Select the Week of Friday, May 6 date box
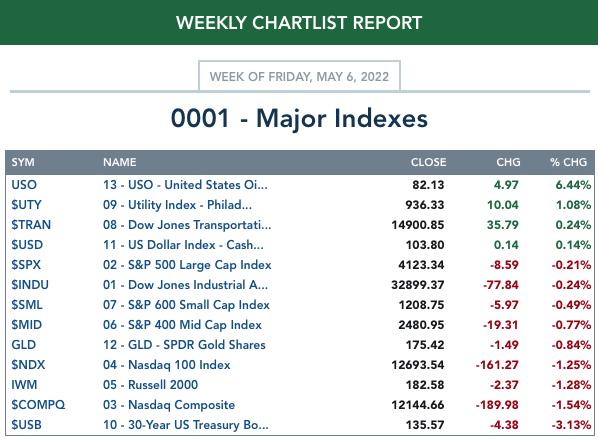This screenshot has height=442, width=598. click(299, 76)
